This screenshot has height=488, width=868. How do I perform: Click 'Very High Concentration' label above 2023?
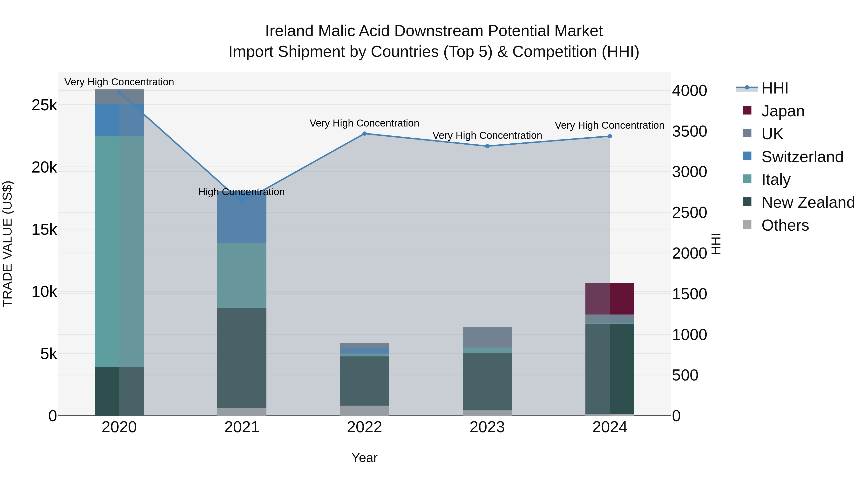click(487, 135)
